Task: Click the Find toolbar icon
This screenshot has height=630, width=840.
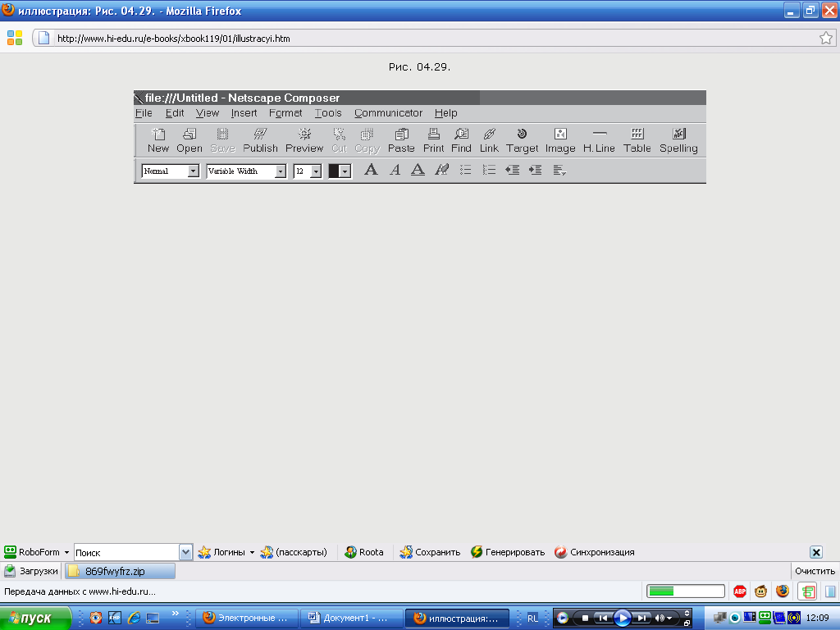Action: 461,134
